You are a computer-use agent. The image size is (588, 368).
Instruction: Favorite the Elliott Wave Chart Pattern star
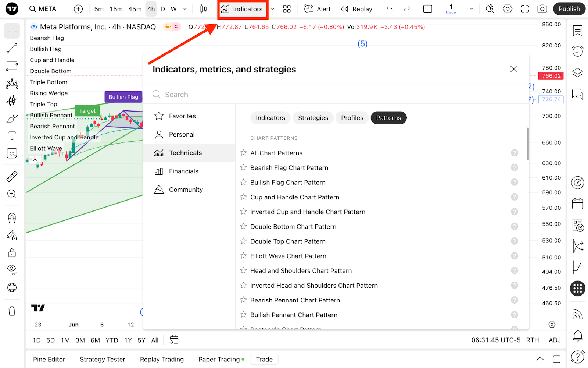243,256
